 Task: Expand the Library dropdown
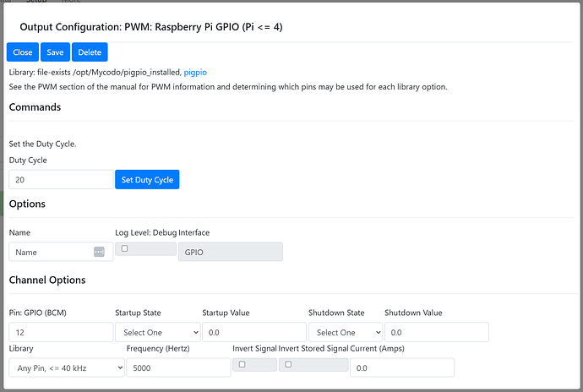click(x=67, y=367)
